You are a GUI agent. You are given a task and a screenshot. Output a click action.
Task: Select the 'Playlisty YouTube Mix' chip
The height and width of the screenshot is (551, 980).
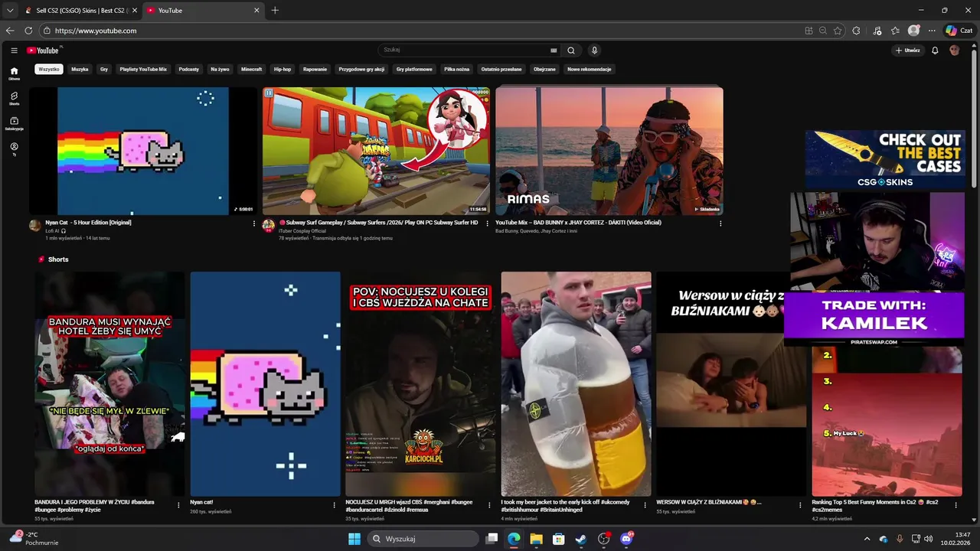pyautogui.click(x=143, y=69)
